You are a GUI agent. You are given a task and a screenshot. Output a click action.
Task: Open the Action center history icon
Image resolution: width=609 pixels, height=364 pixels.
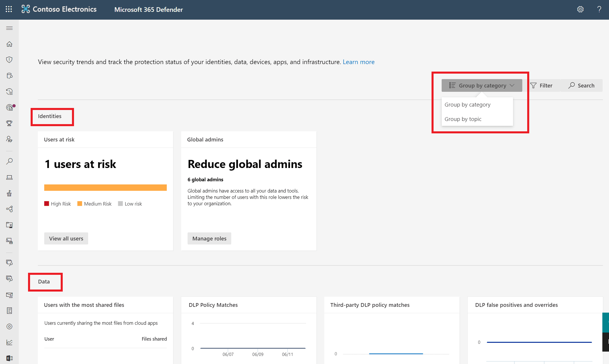[9, 92]
